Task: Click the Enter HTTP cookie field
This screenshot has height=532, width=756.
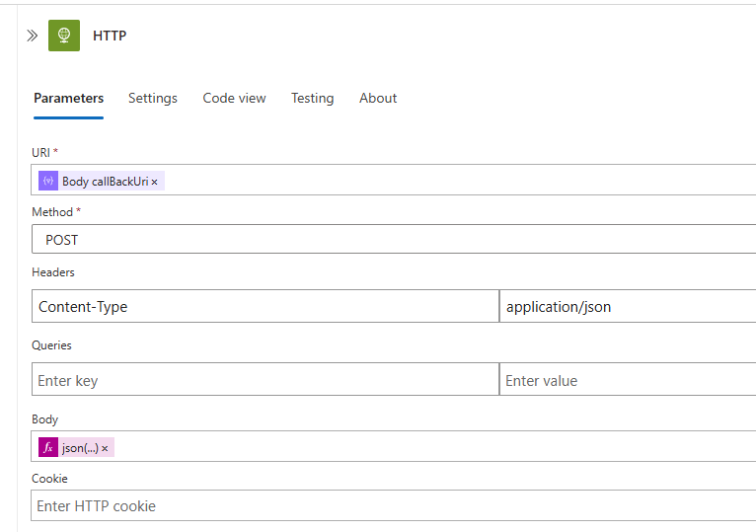Action: click(395, 506)
